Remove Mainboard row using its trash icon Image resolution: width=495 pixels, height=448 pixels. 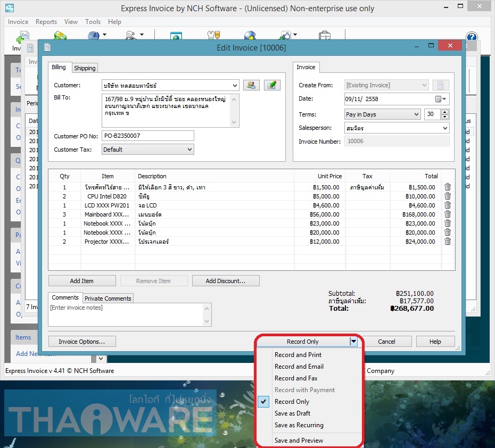(447, 214)
